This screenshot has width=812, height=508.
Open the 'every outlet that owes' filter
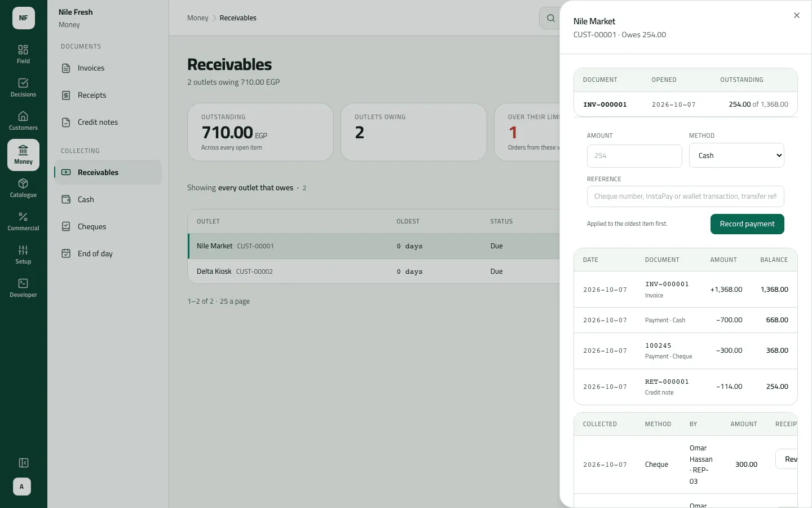pyautogui.click(x=255, y=188)
